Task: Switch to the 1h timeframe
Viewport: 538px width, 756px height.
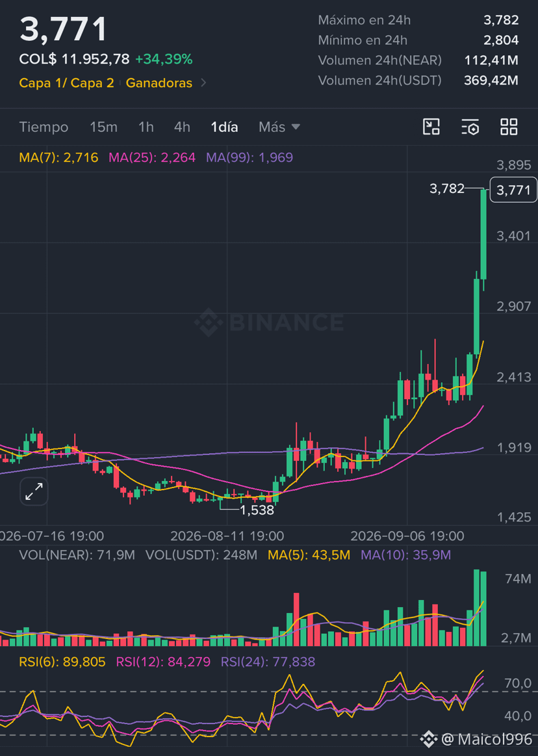Action: [x=146, y=127]
